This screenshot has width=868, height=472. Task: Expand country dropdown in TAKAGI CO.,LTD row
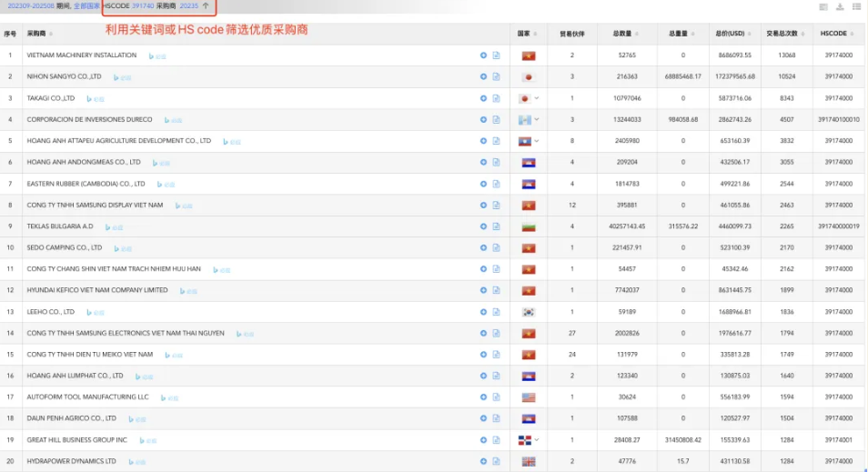(x=537, y=98)
